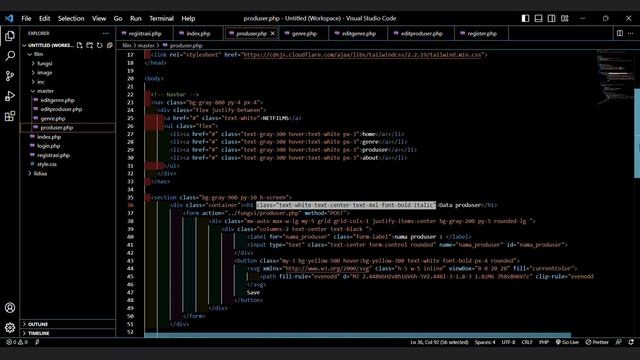Screen dimensions: 640x360
Task: Click the master breadcrumb segment
Action: pyautogui.click(x=146, y=46)
